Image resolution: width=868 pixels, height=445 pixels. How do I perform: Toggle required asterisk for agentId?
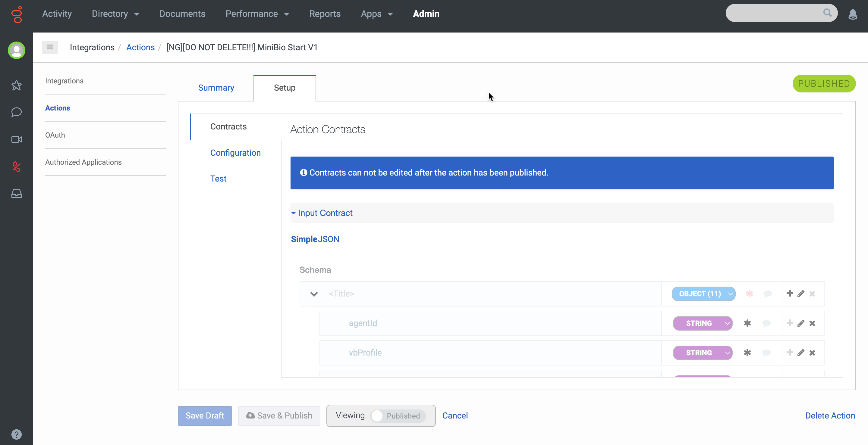point(747,323)
